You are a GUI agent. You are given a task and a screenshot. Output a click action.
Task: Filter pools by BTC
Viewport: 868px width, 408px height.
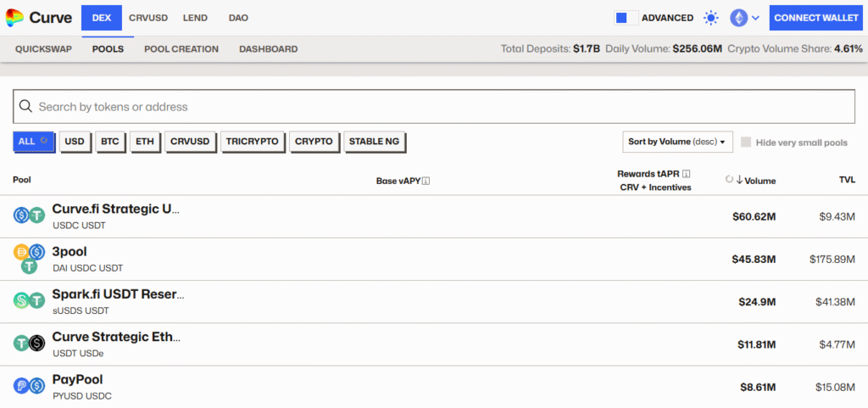[x=109, y=141]
